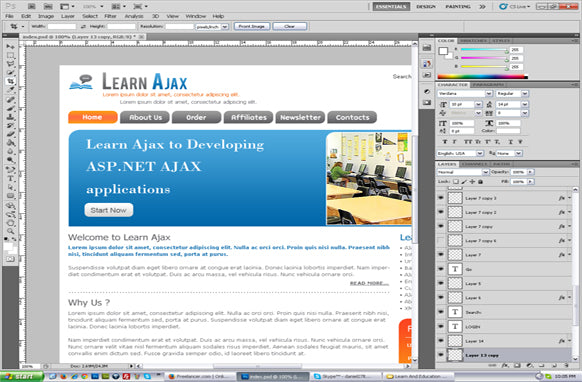582x382 pixels.
Task: Open the Window menu
Action: [196, 16]
